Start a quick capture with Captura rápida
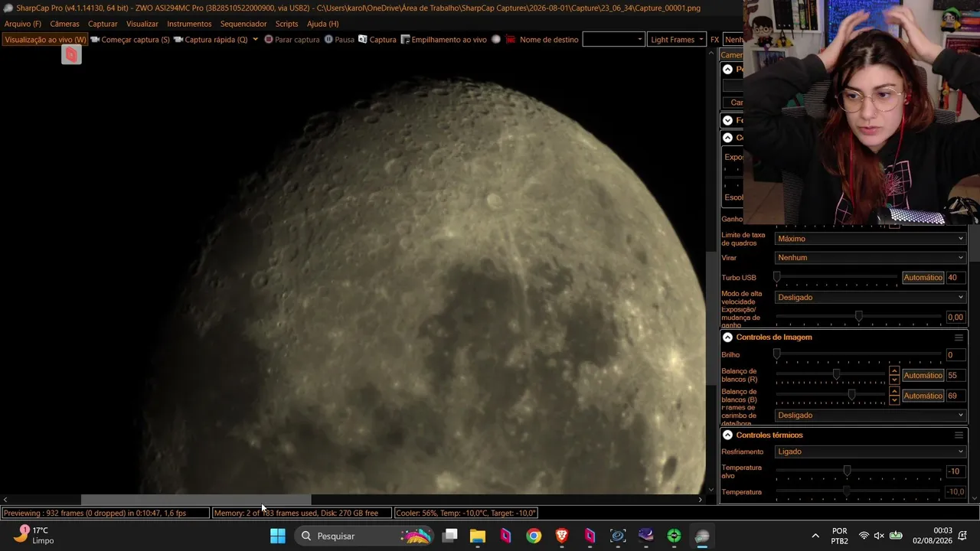The image size is (980, 551). click(211, 39)
